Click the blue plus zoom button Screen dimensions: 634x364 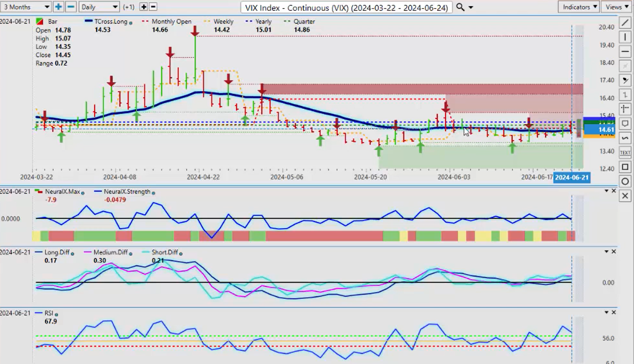[x=58, y=7]
